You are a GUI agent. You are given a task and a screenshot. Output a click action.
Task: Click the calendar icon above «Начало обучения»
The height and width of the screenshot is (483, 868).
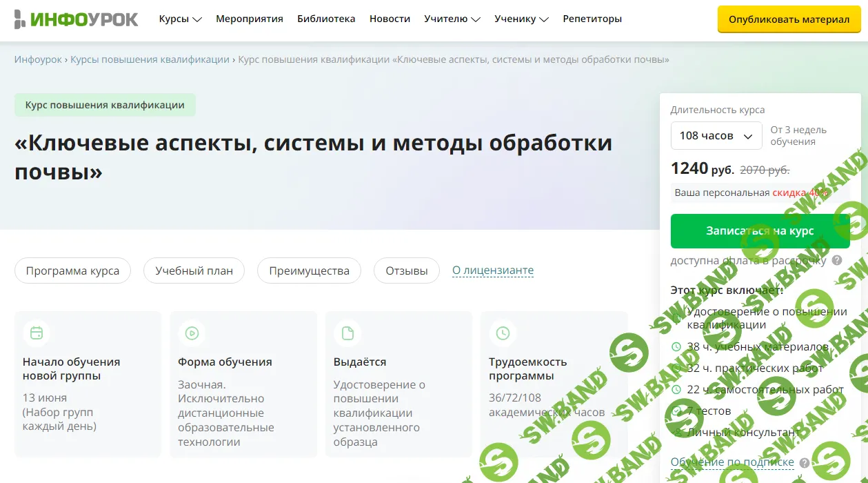(36, 332)
